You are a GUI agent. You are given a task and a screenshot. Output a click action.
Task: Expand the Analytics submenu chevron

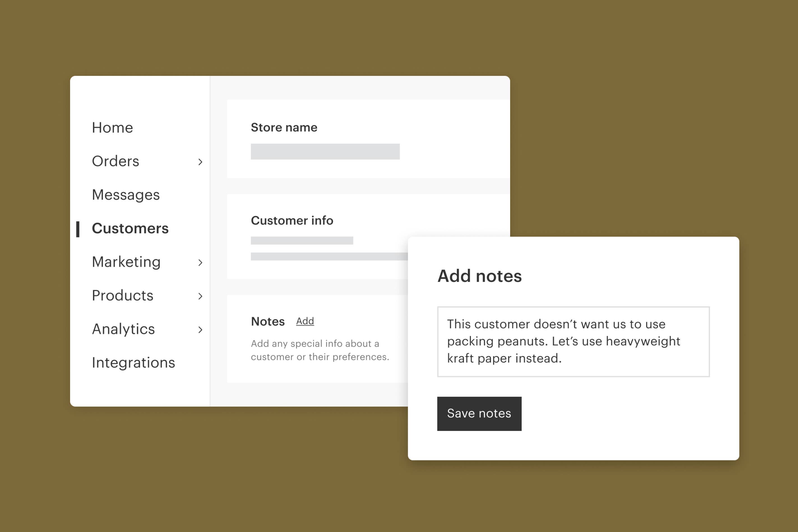pyautogui.click(x=200, y=330)
